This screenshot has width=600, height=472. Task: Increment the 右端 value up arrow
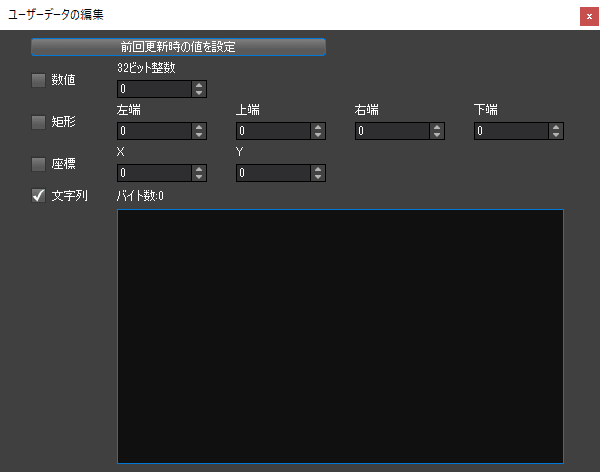click(437, 127)
